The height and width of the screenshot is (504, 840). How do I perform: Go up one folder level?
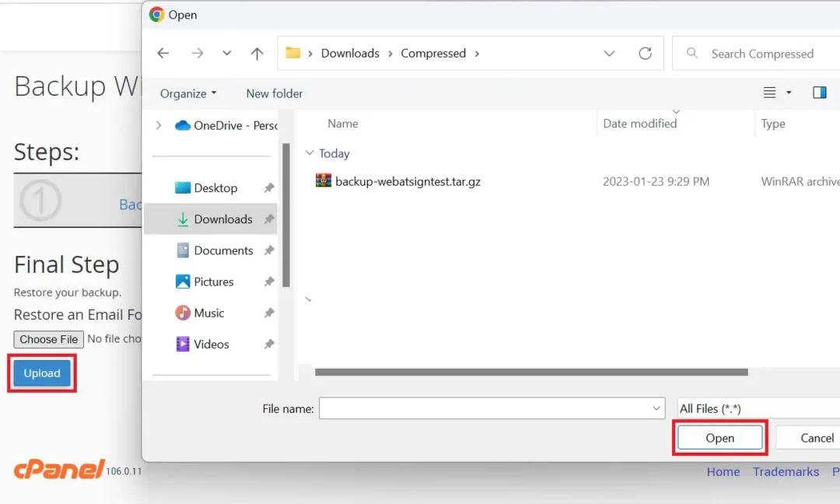pyautogui.click(x=257, y=53)
